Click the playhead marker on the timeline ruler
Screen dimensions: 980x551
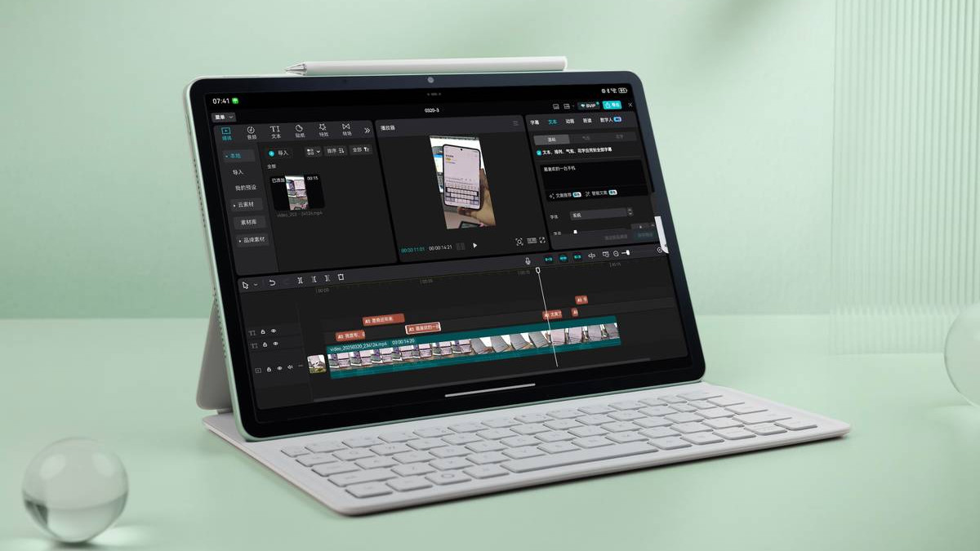537,270
